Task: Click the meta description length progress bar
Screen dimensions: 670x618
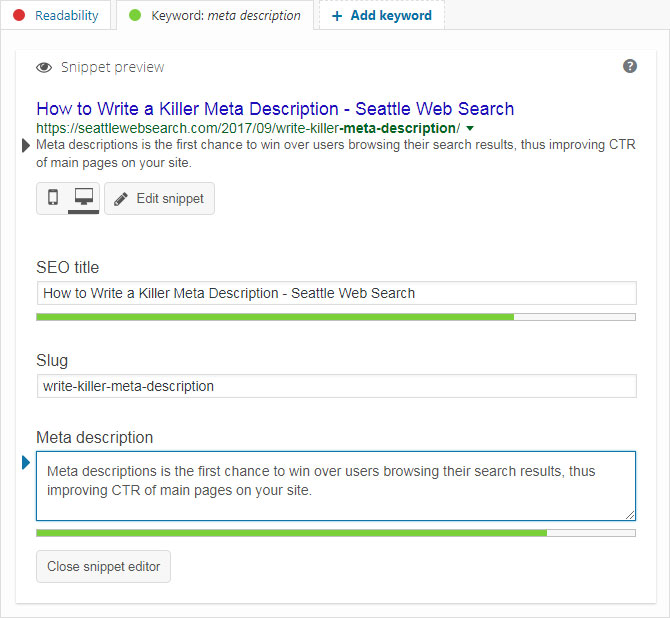Action: [336, 533]
